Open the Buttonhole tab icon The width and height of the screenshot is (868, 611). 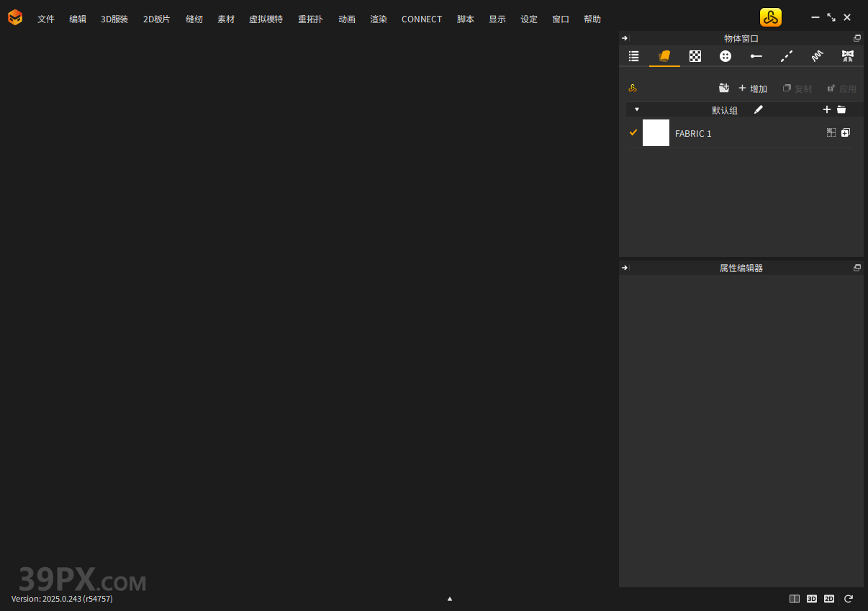pyautogui.click(x=756, y=56)
